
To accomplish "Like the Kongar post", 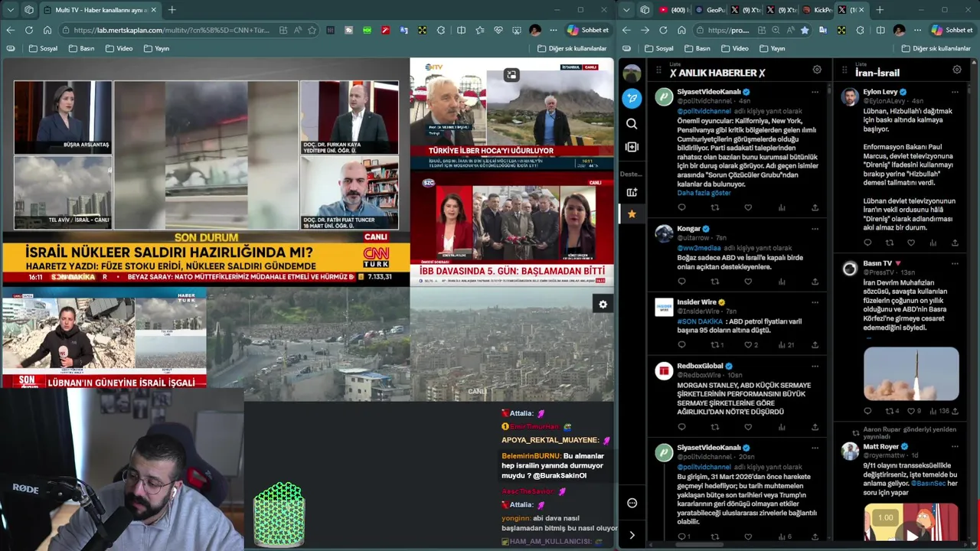I will click(748, 282).
